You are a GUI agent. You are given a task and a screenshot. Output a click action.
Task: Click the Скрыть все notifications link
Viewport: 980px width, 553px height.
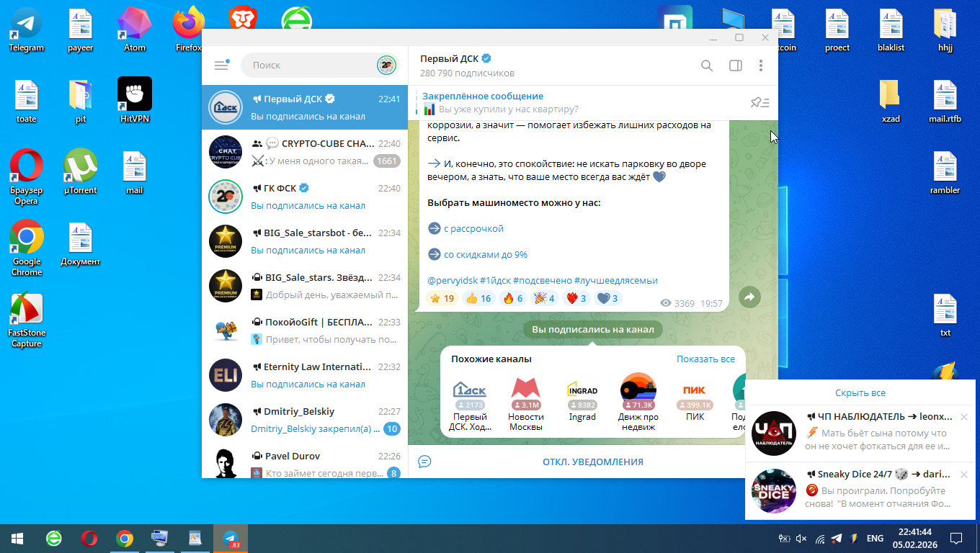click(x=860, y=392)
